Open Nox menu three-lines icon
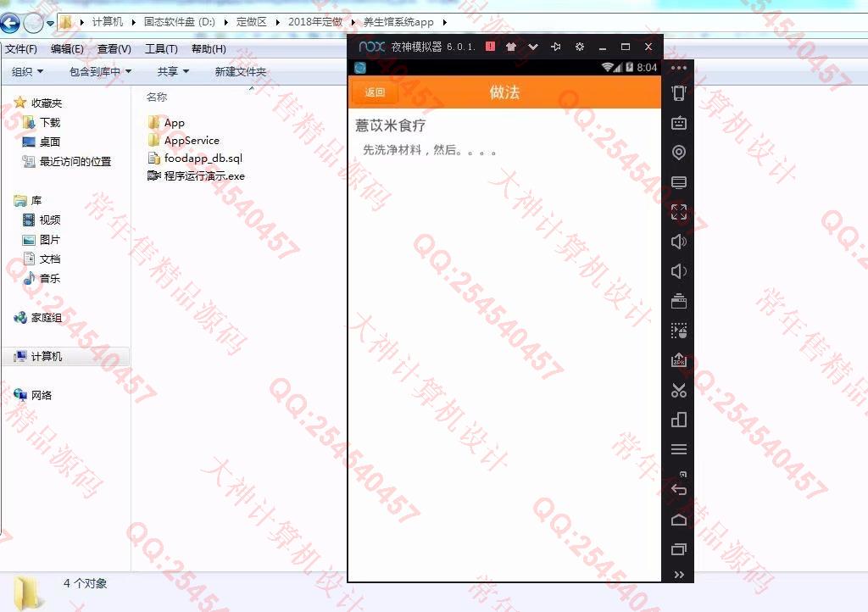Viewport: 868px width, 612px height. click(x=679, y=448)
